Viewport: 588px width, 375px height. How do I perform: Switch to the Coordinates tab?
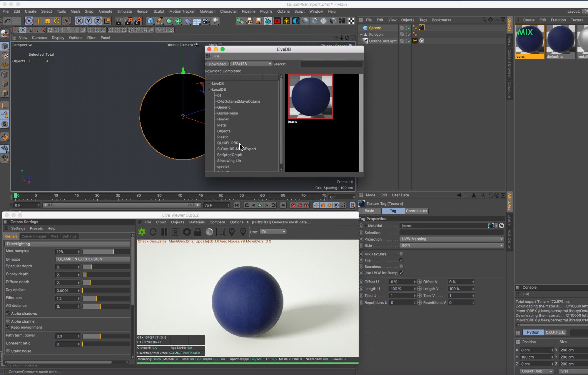416,211
